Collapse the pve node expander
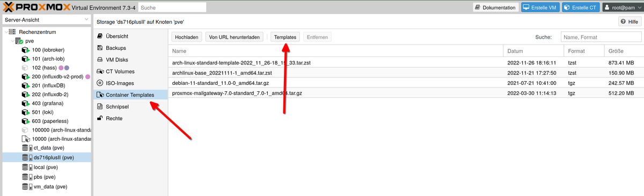The height and width of the screenshot is (196, 644). point(12,40)
